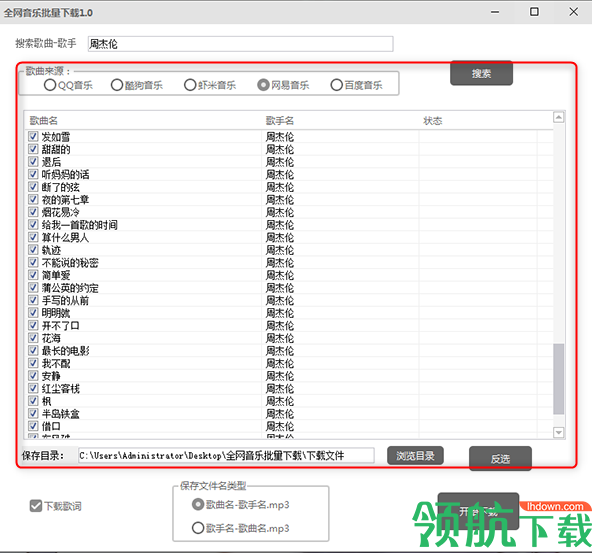
Task: Click the 搜索 search button
Action: tap(481, 73)
